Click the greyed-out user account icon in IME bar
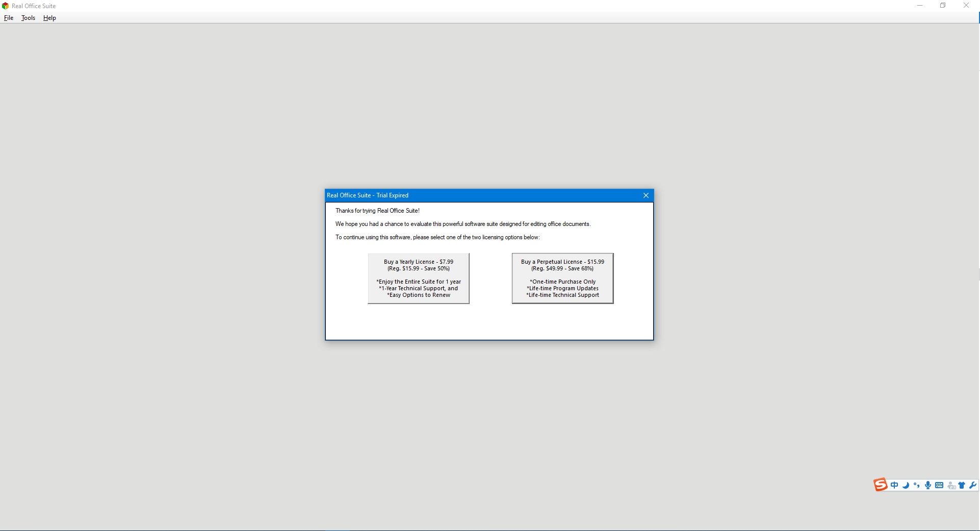Image resolution: width=980 pixels, height=531 pixels. (x=951, y=486)
